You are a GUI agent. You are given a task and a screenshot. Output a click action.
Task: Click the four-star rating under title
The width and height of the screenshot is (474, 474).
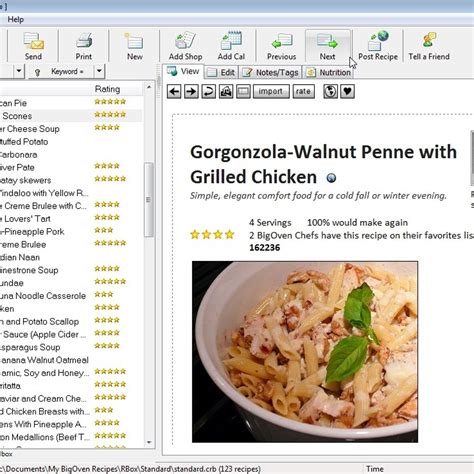(x=212, y=235)
